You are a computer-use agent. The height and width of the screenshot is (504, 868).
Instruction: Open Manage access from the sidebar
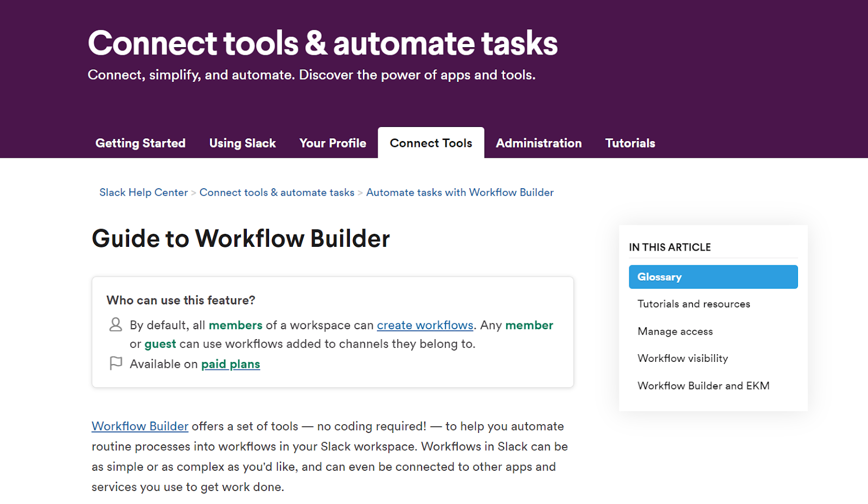675,331
